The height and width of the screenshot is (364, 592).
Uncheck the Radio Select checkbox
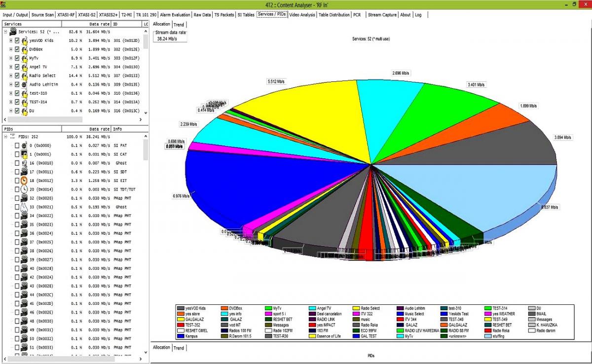tap(17, 75)
